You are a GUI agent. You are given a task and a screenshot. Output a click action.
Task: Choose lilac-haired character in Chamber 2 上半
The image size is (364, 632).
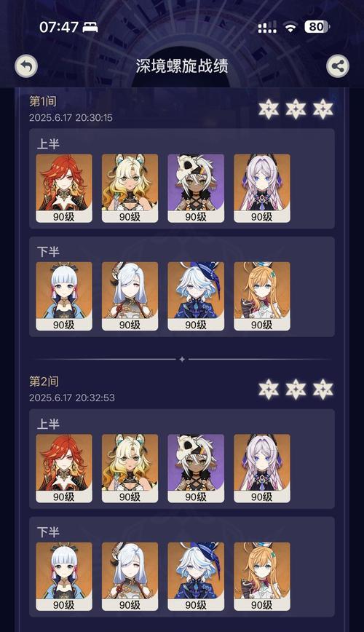[262, 468]
